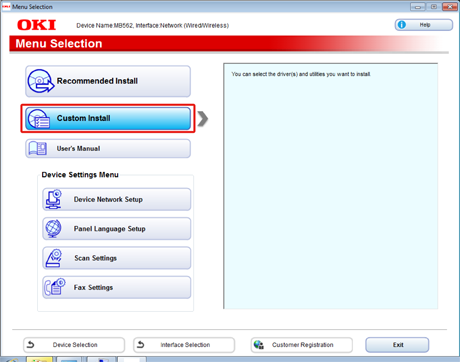The image size is (460, 362).
Task: Click the Customer Registration globe icon
Action: (259, 345)
